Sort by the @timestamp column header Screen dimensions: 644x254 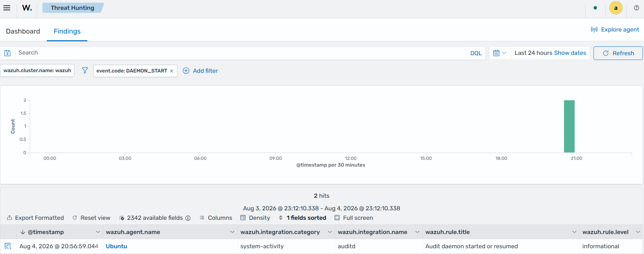[46, 232]
